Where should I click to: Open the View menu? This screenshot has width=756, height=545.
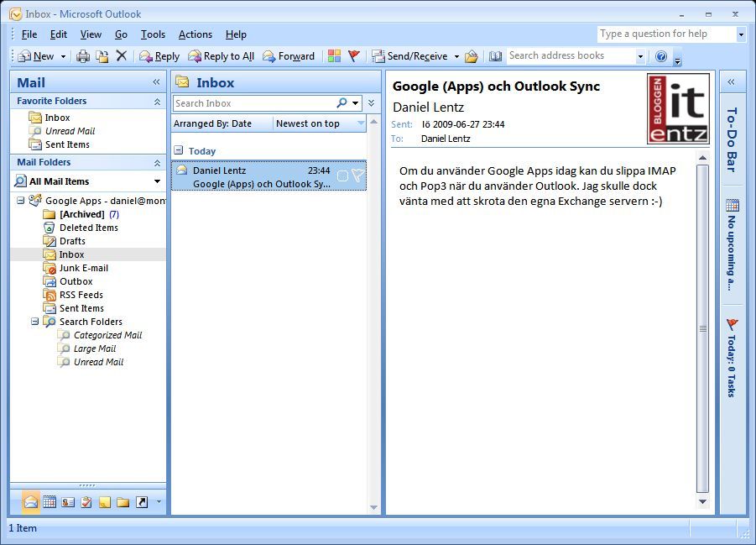91,34
